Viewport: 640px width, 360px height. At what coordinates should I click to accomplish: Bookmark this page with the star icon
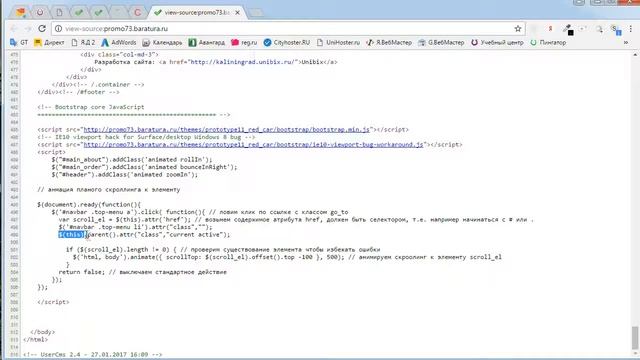click(518, 29)
